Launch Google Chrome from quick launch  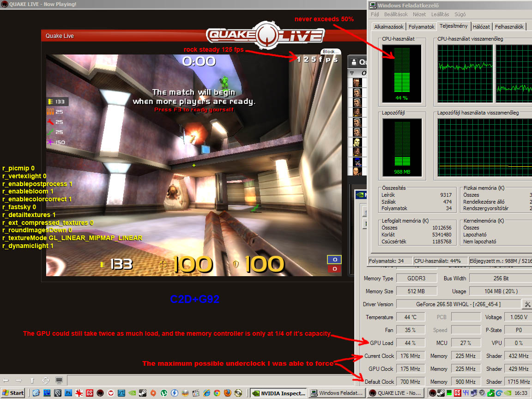(217, 393)
